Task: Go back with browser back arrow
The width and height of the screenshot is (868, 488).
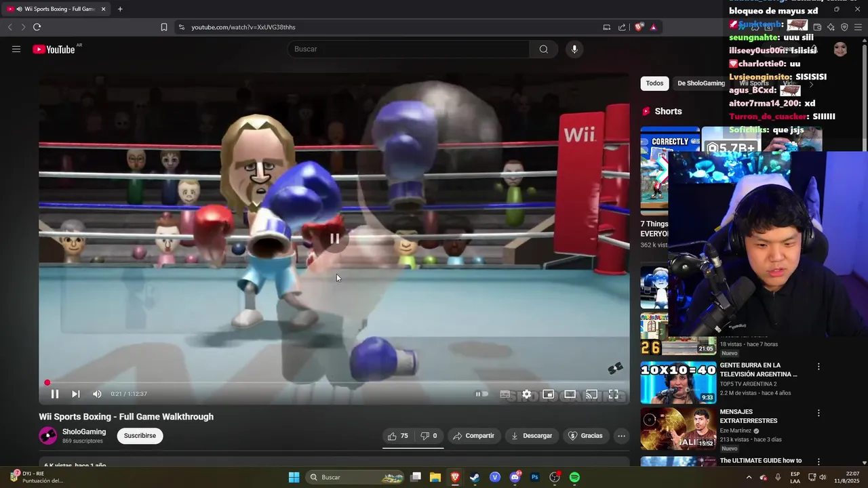Action: click(9, 27)
